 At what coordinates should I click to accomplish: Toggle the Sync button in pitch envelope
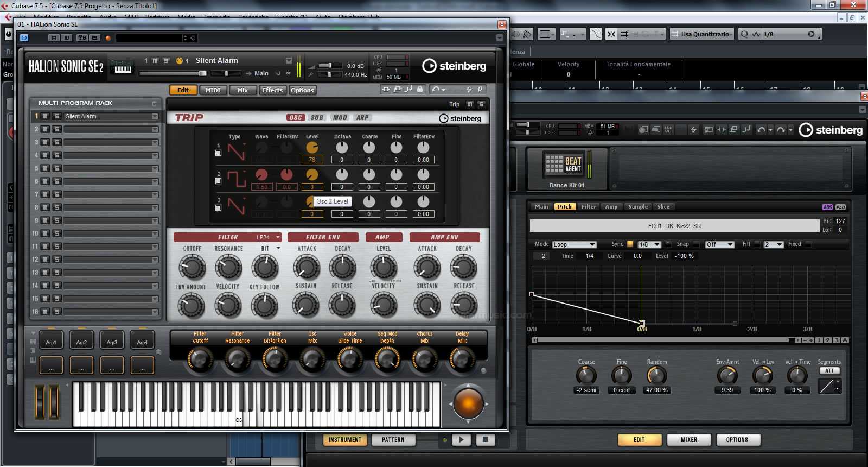630,244
